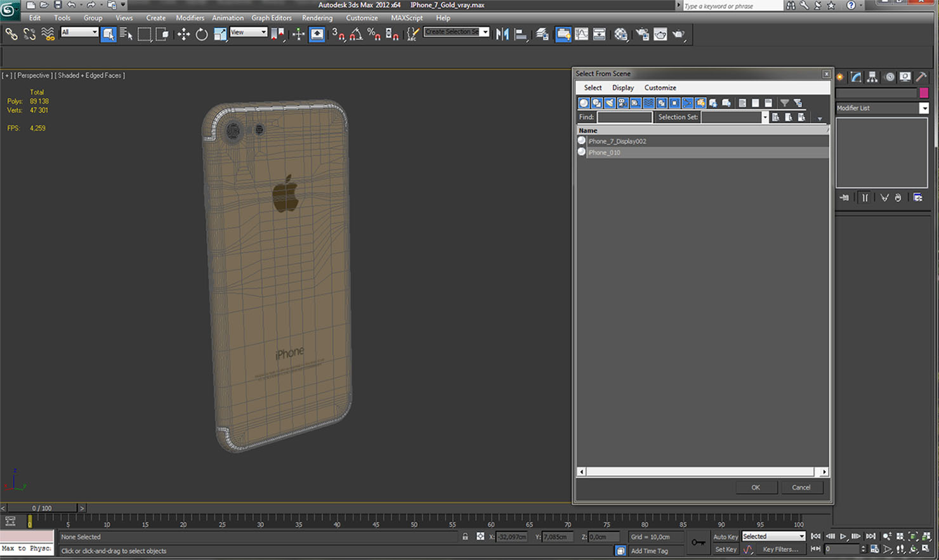Open the selection filter All dropdown
Viewport: 939px width, 560px height.
point(79,32)
